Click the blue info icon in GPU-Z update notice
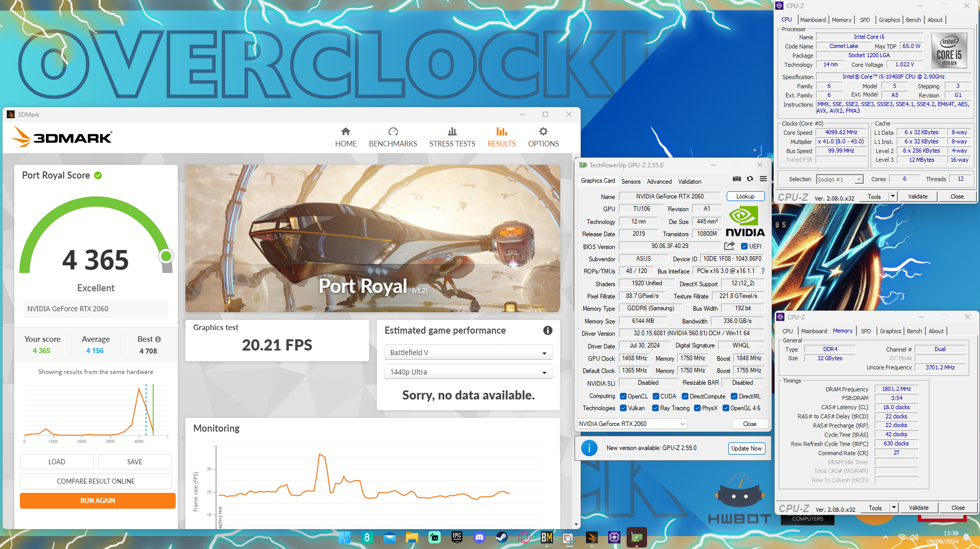 click(x=589, y=448)
